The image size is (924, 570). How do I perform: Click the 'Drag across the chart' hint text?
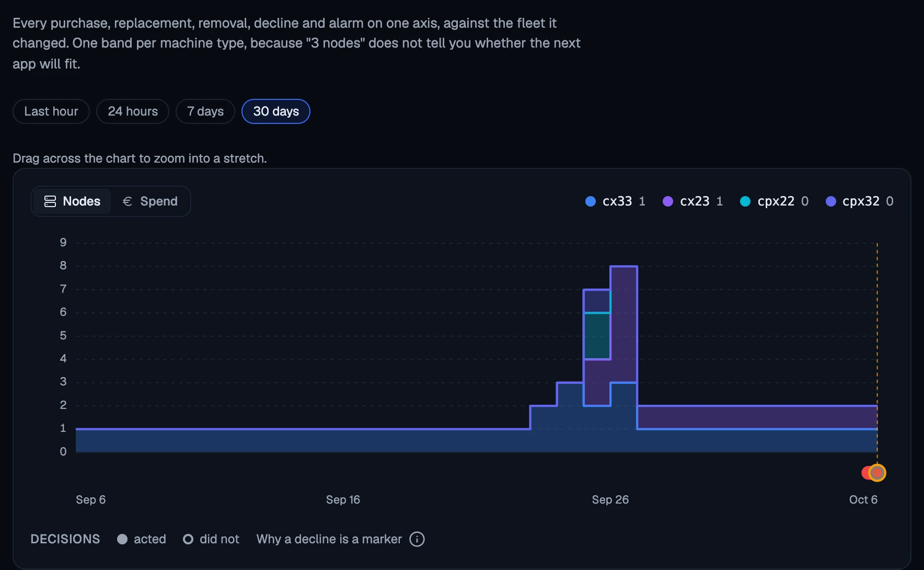tap(140, 158)
